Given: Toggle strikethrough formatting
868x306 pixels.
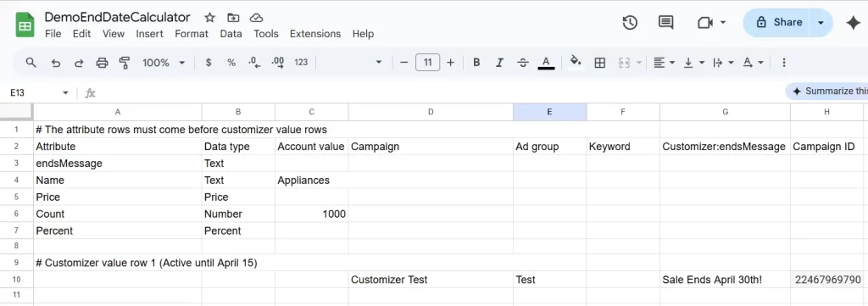Looking at the screenshot, I should (x=522, y=63).
